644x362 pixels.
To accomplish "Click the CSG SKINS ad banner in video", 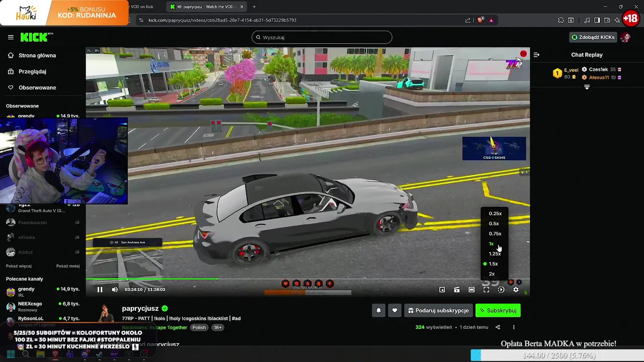I will (x=494, y=149).
